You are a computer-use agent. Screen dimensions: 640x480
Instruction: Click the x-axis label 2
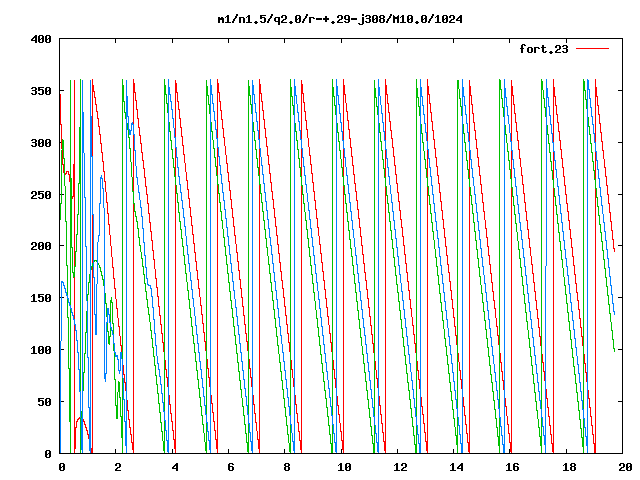pyautogui.click(x=118, y=467)
